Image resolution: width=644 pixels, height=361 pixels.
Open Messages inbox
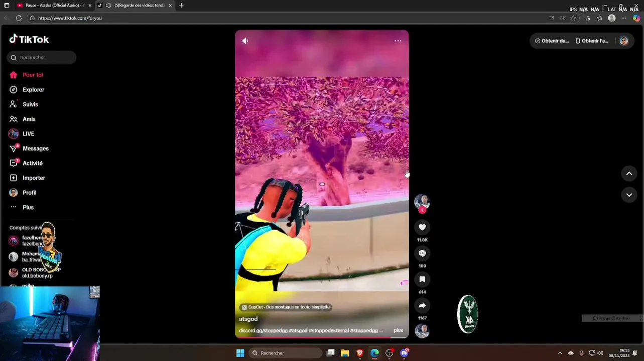(x=29, y=148)
